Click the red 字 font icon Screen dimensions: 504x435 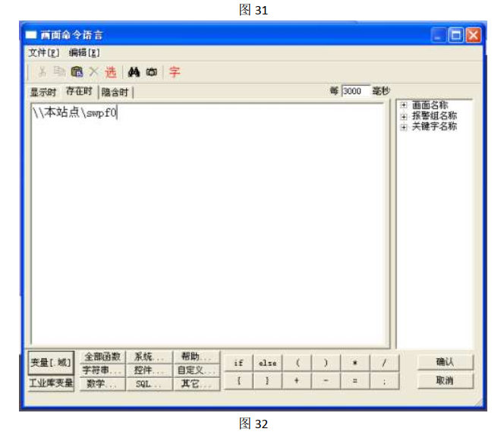(x=175, y=72)
